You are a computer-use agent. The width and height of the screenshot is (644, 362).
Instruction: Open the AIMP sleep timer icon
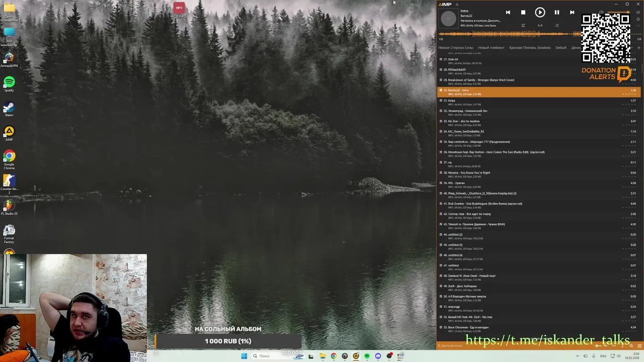638,20
